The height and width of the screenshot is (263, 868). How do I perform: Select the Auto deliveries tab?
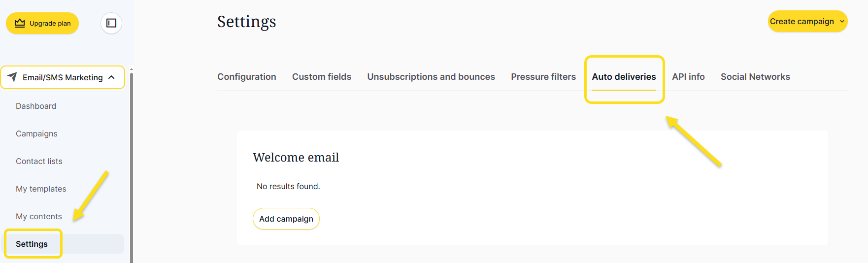pyautogui.click(x=624, y=77)
